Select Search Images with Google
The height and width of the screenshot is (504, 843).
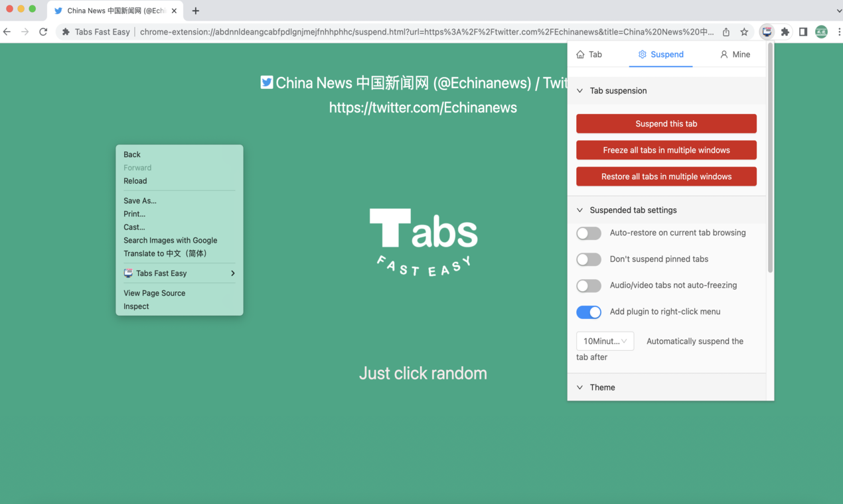point(179,241)
